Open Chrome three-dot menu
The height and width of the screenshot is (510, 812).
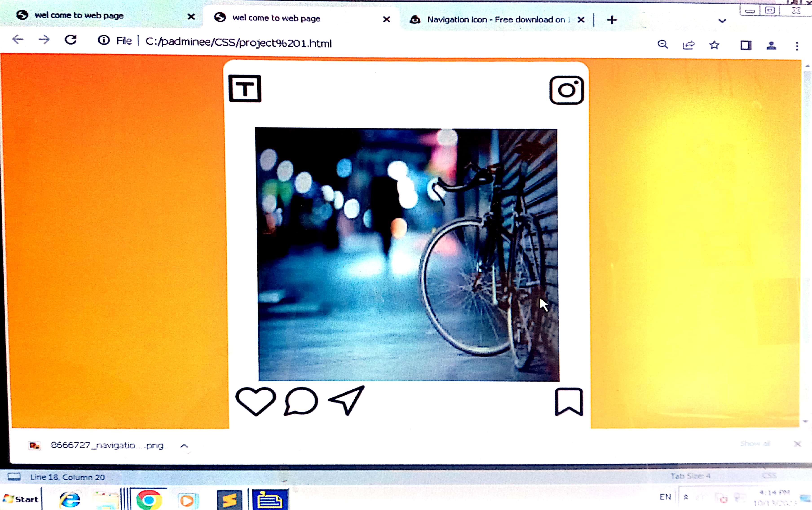point(797,46)
